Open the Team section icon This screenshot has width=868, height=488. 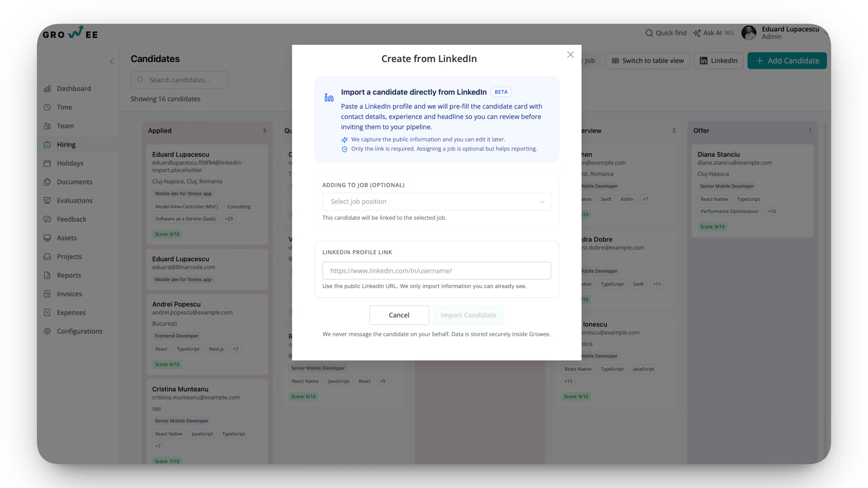47,126
